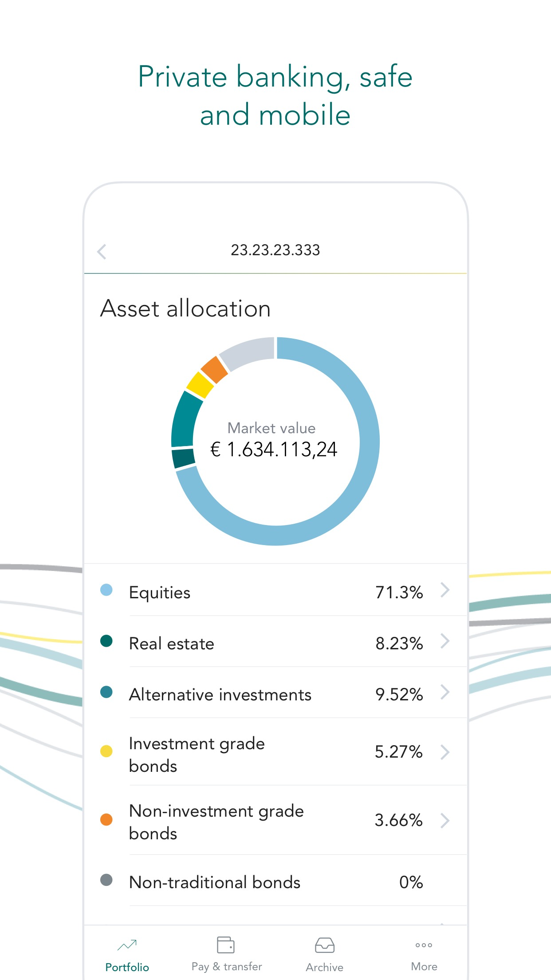The image size is (551, 980).
Task: Tap the More three-dots icon
Action: pos(424,945)
